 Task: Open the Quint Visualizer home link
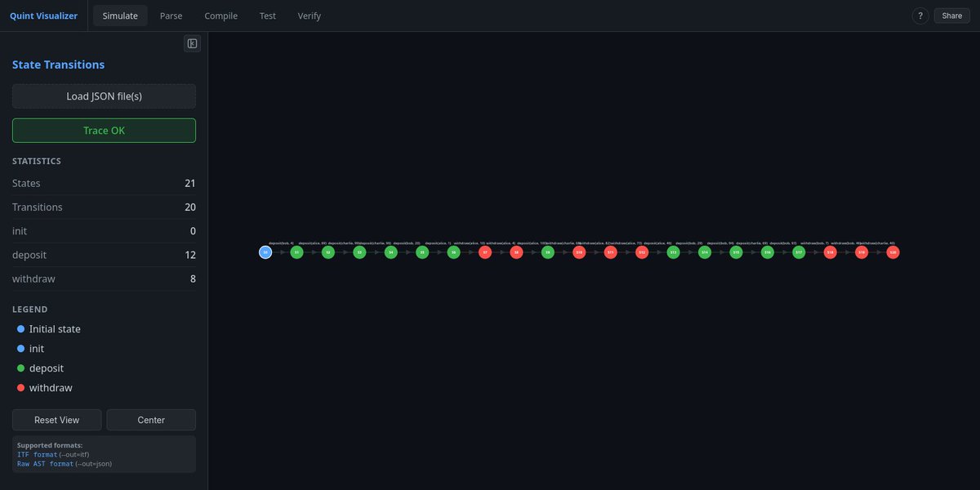(43, 16)
